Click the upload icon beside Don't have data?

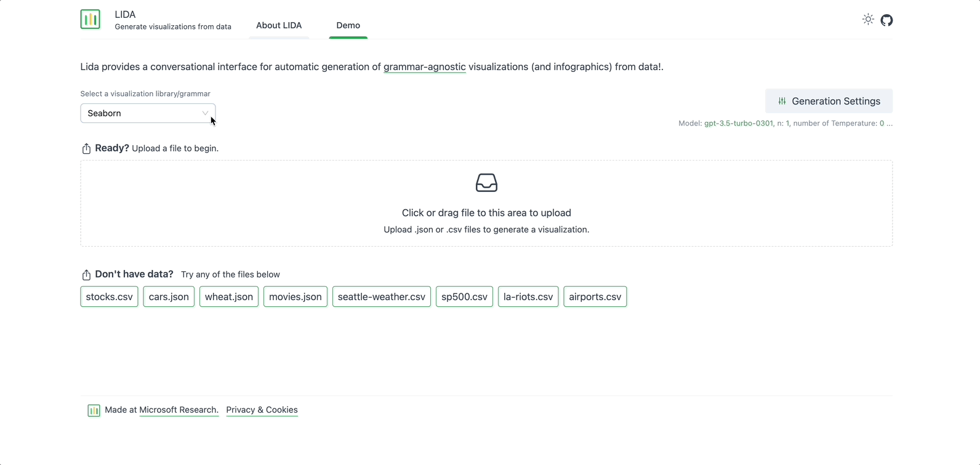point(86,274)
